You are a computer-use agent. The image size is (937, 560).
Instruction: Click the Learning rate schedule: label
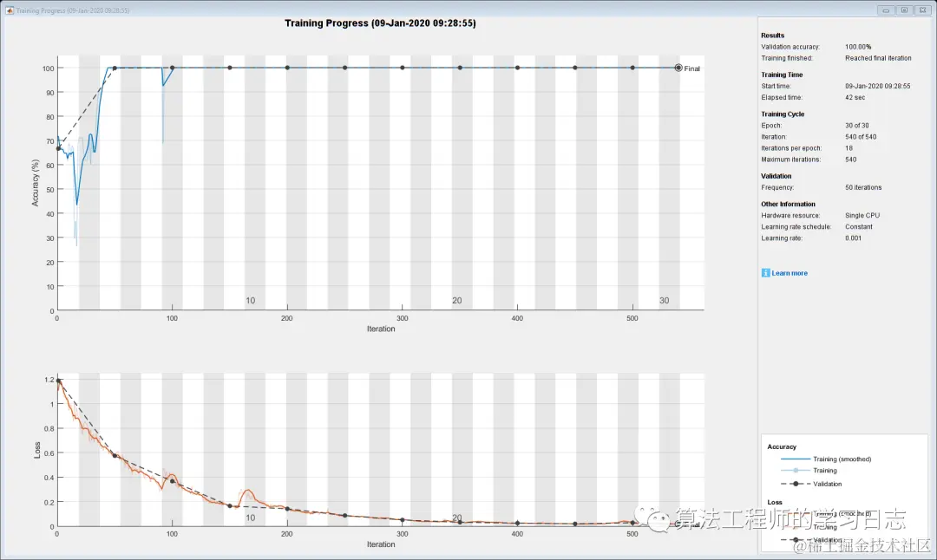pyautogui.click(x=796, y=227)
